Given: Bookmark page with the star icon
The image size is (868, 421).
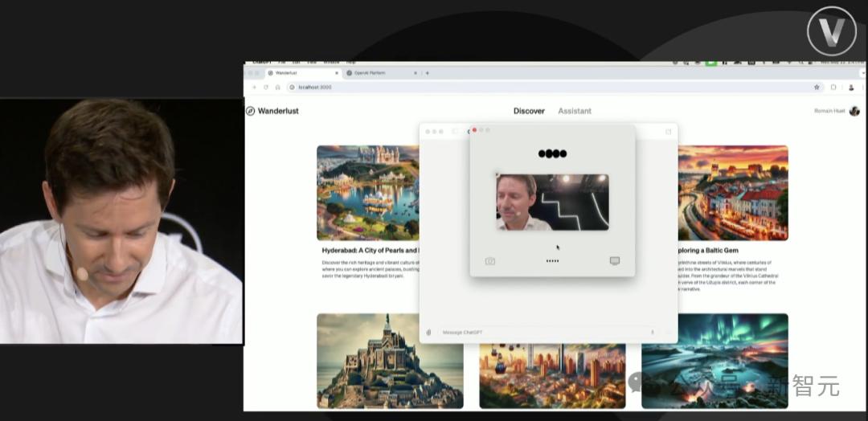Looking at the screenshot, I should coord(817,87).
